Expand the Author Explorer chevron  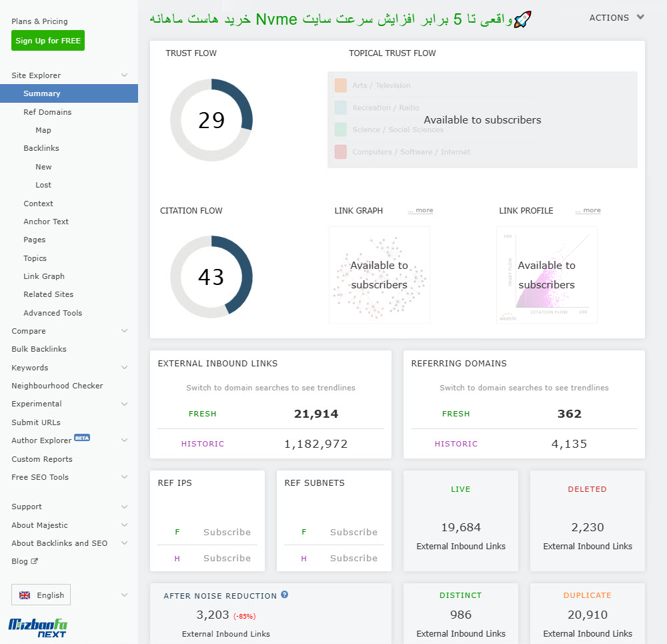tap(124, 440)
